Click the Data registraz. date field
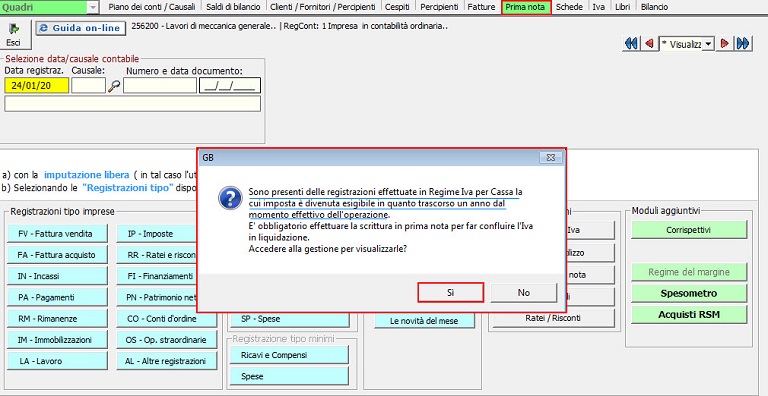The image size is (768, 396). click(37, 85)
